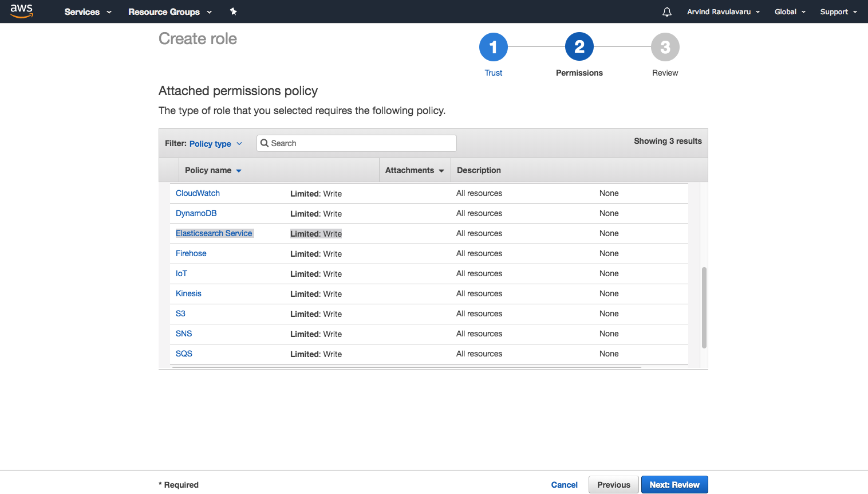Viewport: 868px width, 494px height.
Task: Open the pin shortcuts icon in navbar
Action: pyautogui.click(x=233, y=11)
